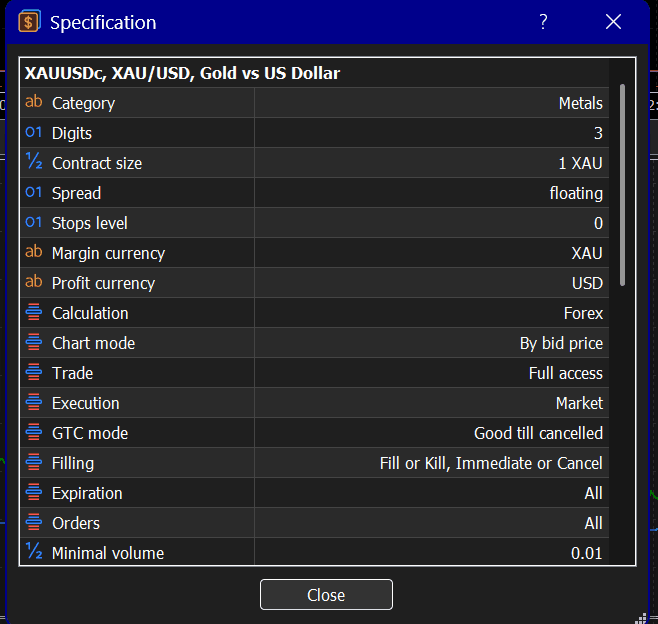The height and width of the screenshot is (624, 658).
Task: Select the 0.01 minimal volume value
Action: click(586, 554)
